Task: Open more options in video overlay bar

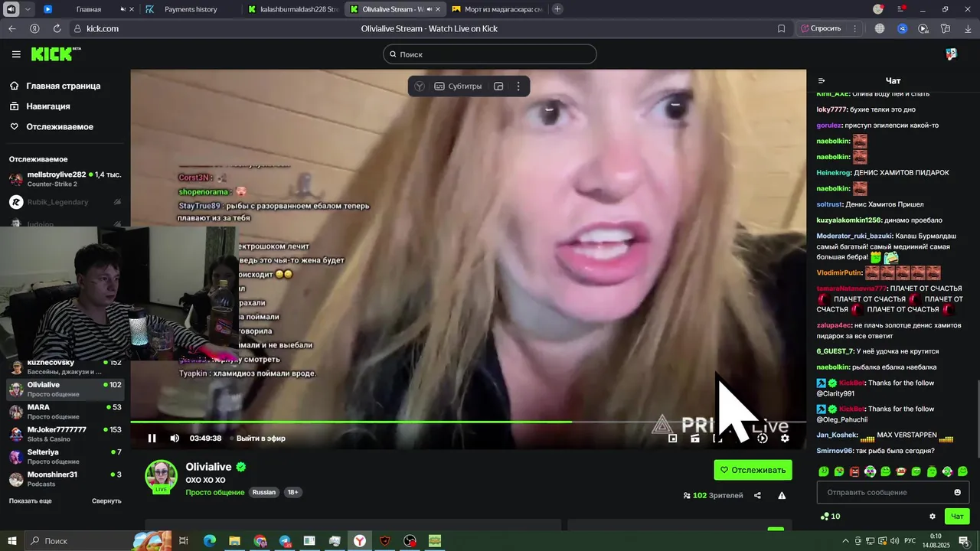Action: tap(518, 86)
